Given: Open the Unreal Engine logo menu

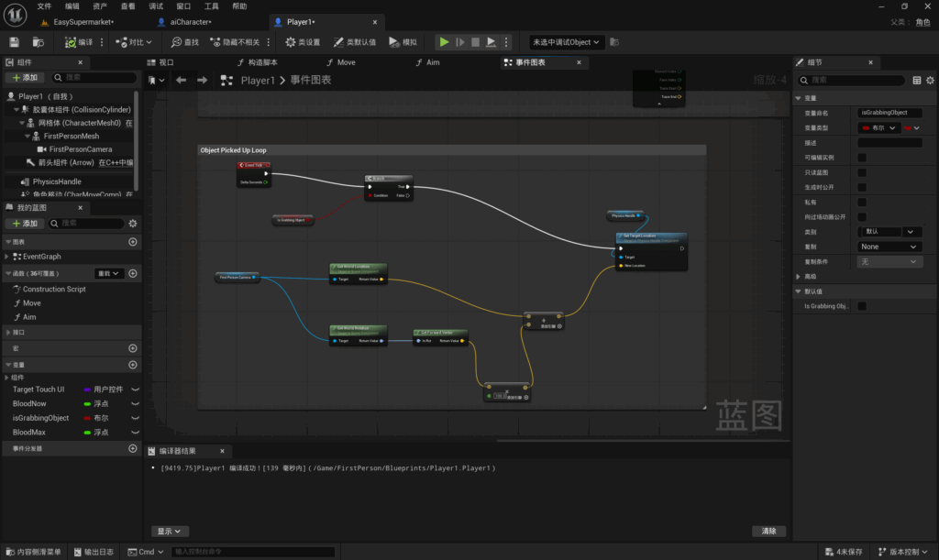Looking at the screenshot, I should [15, 15].
